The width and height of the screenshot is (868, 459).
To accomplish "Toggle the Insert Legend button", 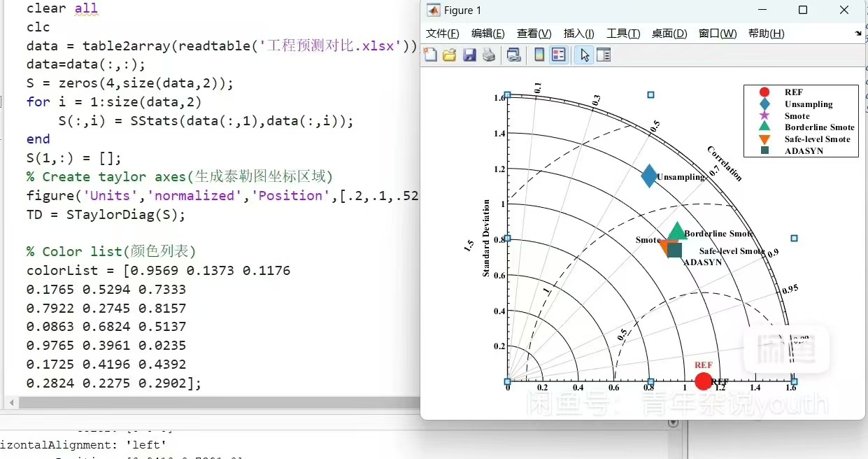I will (x=558, y=55).
